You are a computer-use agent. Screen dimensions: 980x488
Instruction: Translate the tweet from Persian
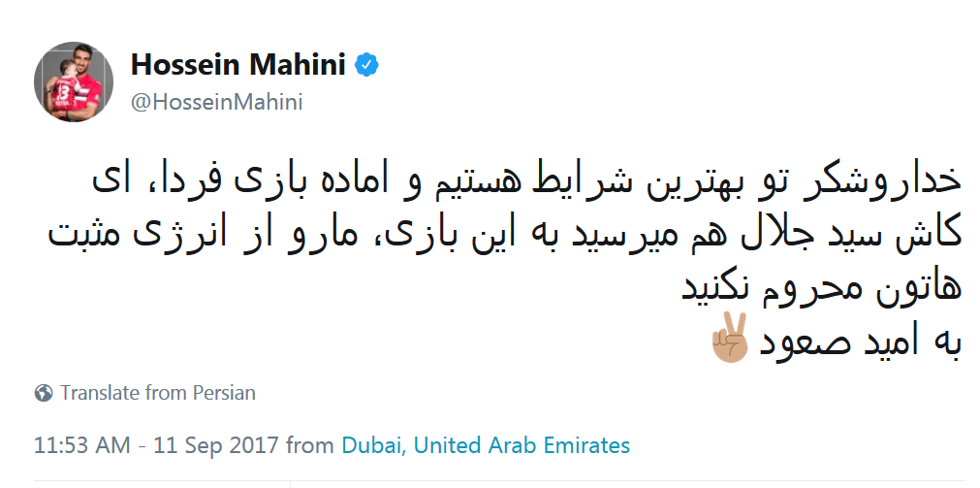click(157, 393)
